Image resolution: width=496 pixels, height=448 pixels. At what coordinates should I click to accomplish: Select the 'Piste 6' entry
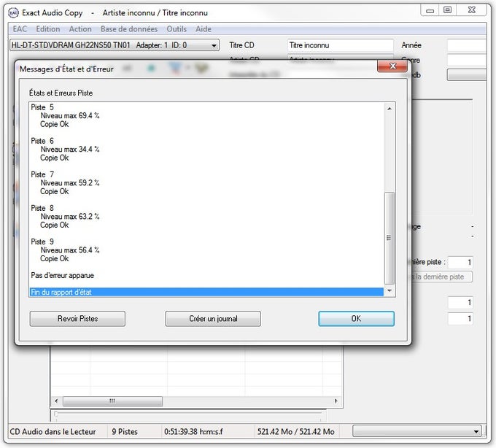click(x=42, y=141)
